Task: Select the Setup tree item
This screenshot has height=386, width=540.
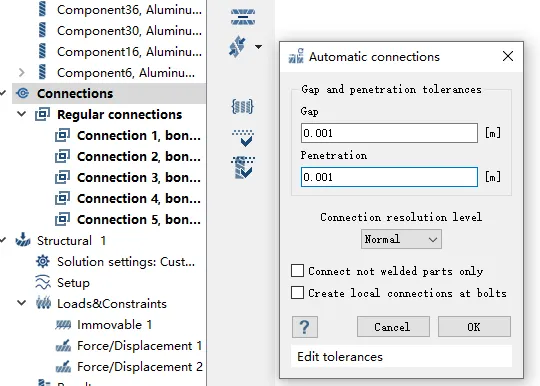Action: pyautogui.click(x=73, y=283)
